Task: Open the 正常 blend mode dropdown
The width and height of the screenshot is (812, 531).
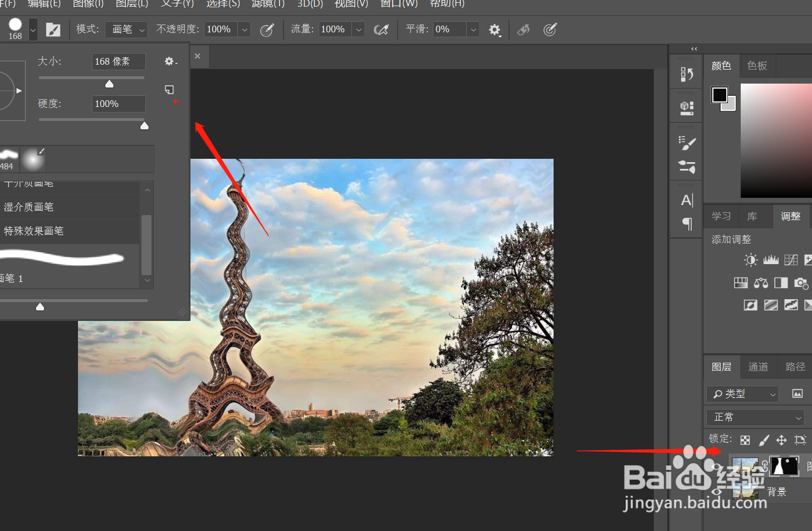Action: [x=756, y=417]
